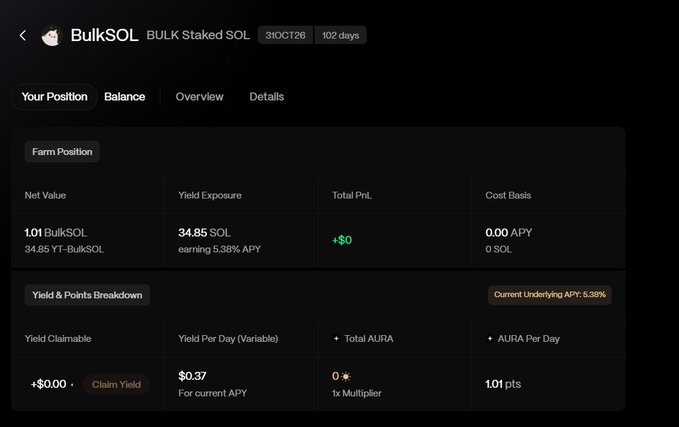Click the 1.01 pts value
679x427 pixels.
pos(503,384)
